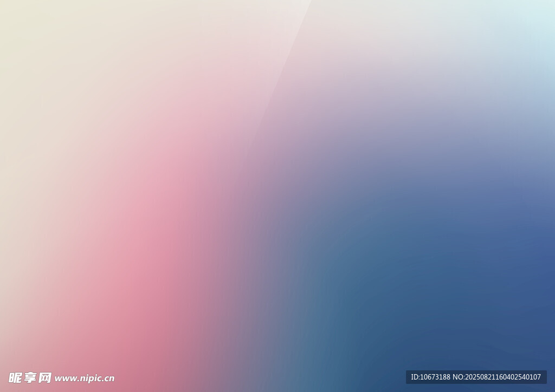This screenshot has height=392, width=555.
Task: Click the ID:10673188 label
Action: pos(430,377)
